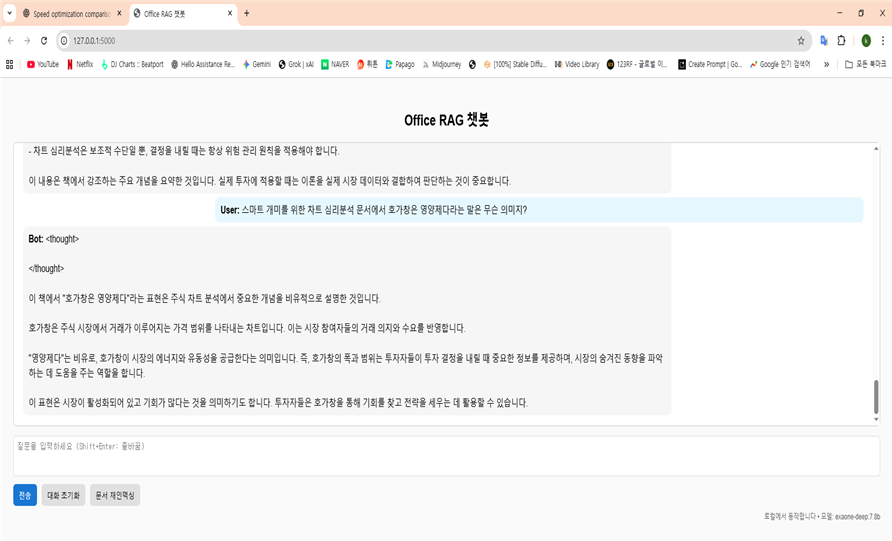The height and width of the screenshot is (541, 892).
Task: Open the unlabeled globe bookmark after Midjourney
Action: (472, 64)
